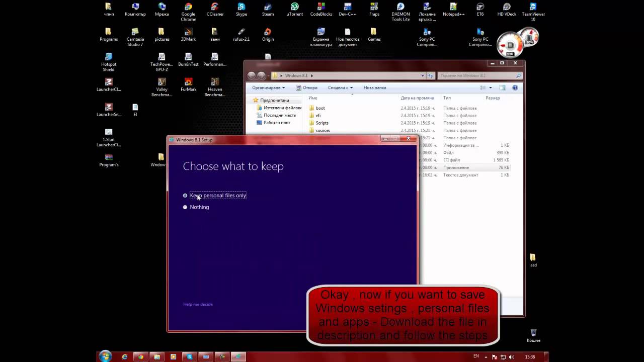Select 'Работен плот' in navigation pane
644x362 pixels.
pyautogui.click(x=273, y=123)
